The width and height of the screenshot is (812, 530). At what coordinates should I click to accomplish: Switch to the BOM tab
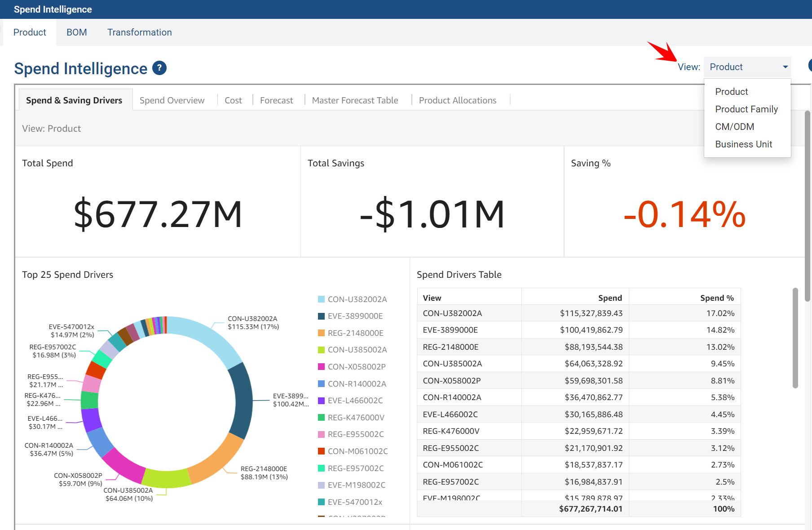[77, 32]
